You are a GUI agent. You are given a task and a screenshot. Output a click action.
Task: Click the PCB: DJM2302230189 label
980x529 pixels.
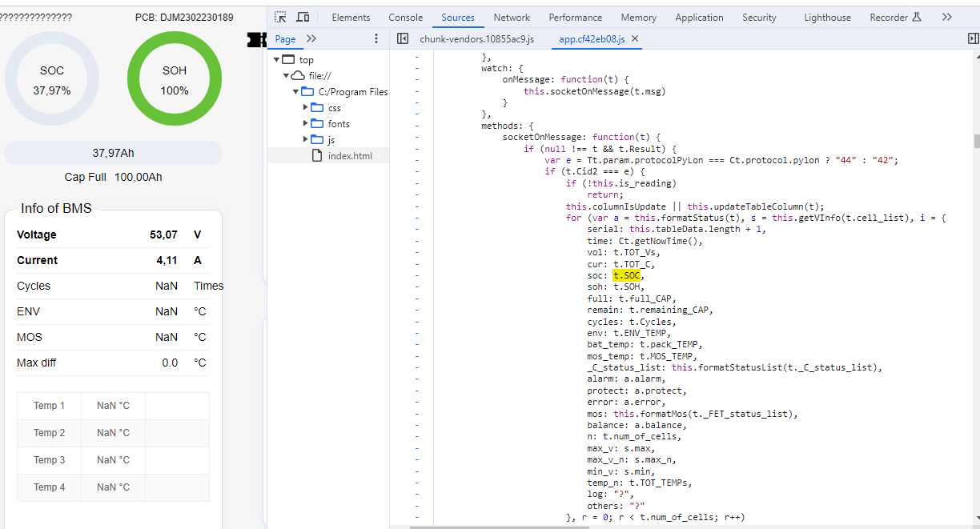184,18
